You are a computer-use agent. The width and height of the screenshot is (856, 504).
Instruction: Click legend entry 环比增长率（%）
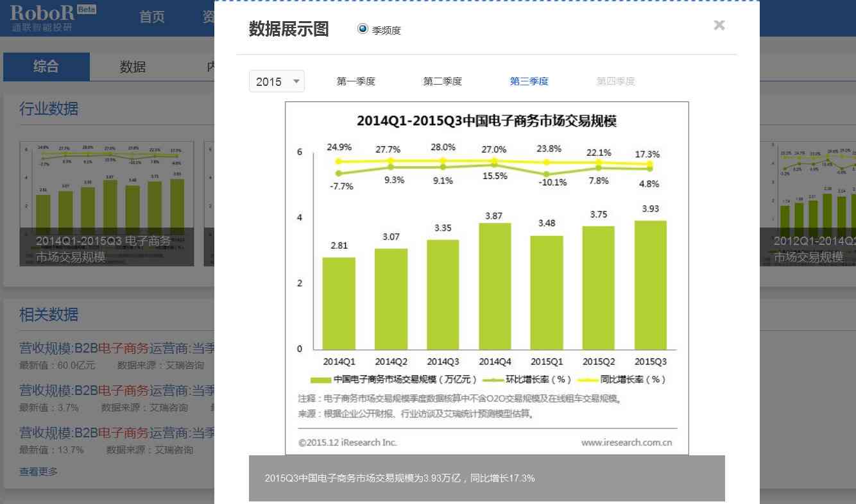(526, 380)
